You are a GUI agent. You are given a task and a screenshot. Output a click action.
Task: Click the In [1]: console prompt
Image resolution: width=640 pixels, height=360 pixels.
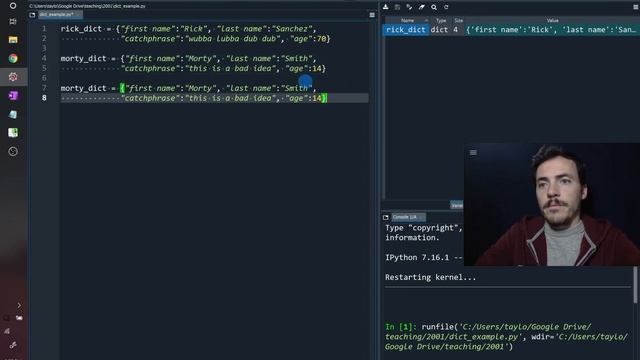(x=401, y=327)
